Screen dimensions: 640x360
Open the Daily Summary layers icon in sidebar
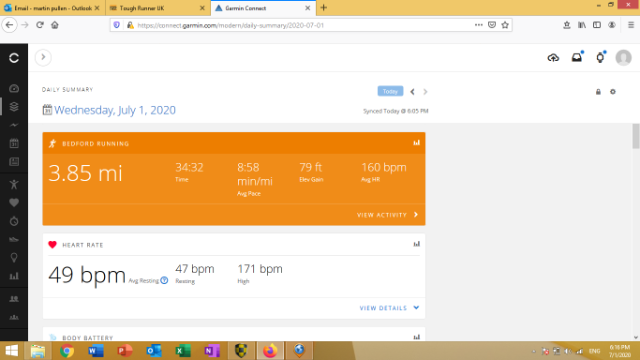click(x=14, y=107)
